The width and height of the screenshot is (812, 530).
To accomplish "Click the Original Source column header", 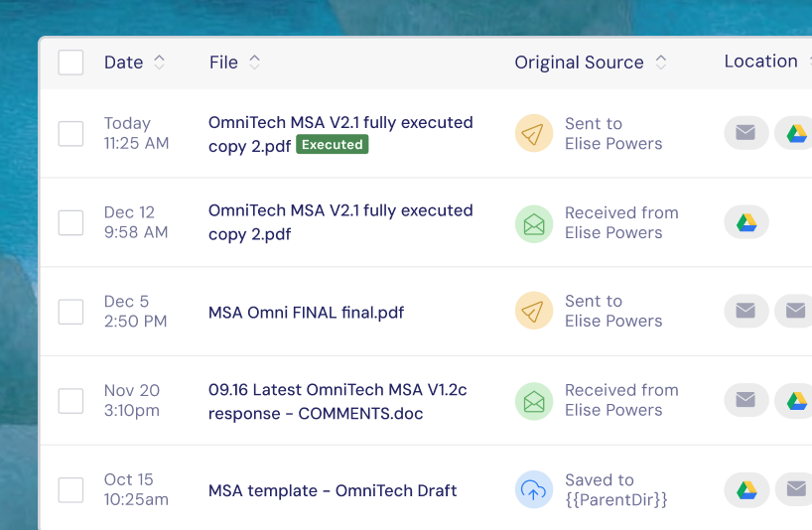I will point(579,63).
